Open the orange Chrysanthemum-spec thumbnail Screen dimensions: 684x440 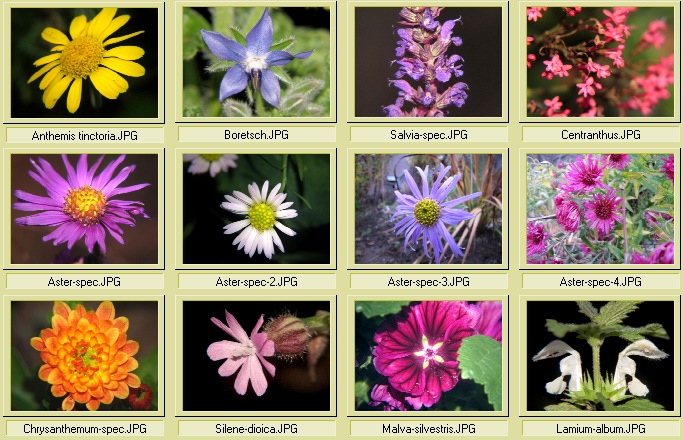click(x=84, y=355)
